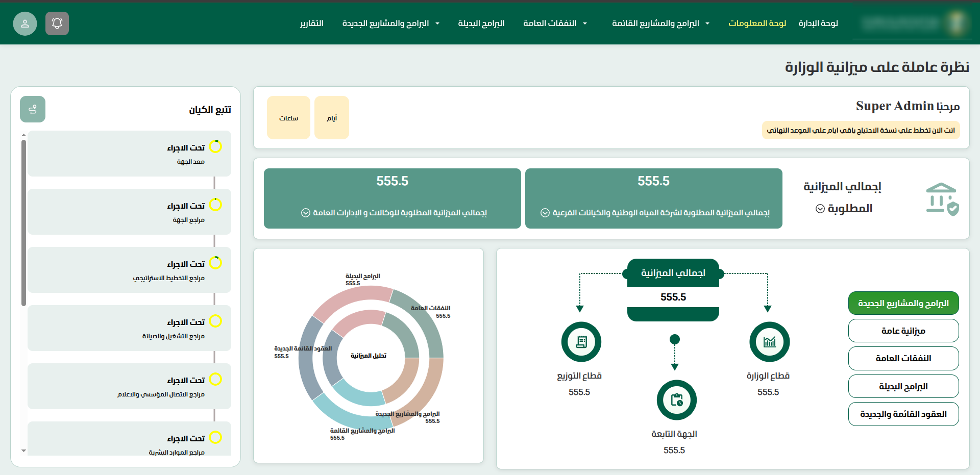Open the التقارير menu item
980x475 pixels.
tap(312, 23)
